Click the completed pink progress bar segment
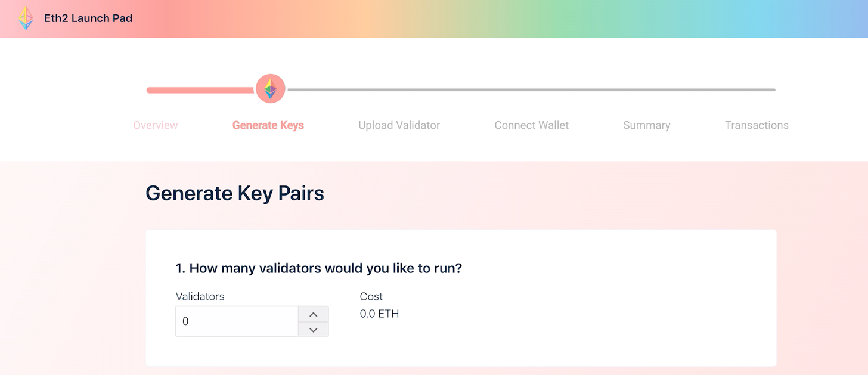 coord(200,90)
